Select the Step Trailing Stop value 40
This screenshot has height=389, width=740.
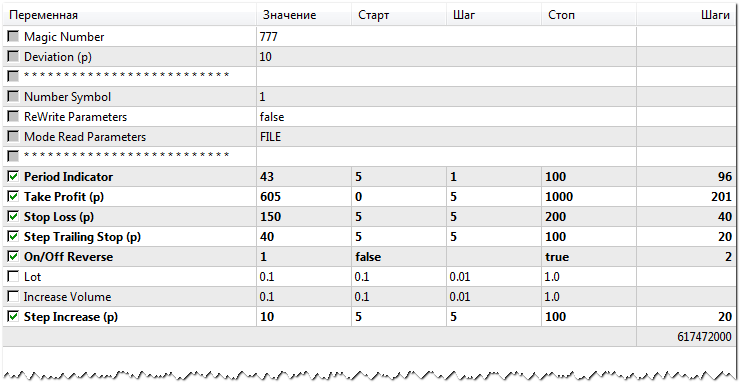coord(267,237)
